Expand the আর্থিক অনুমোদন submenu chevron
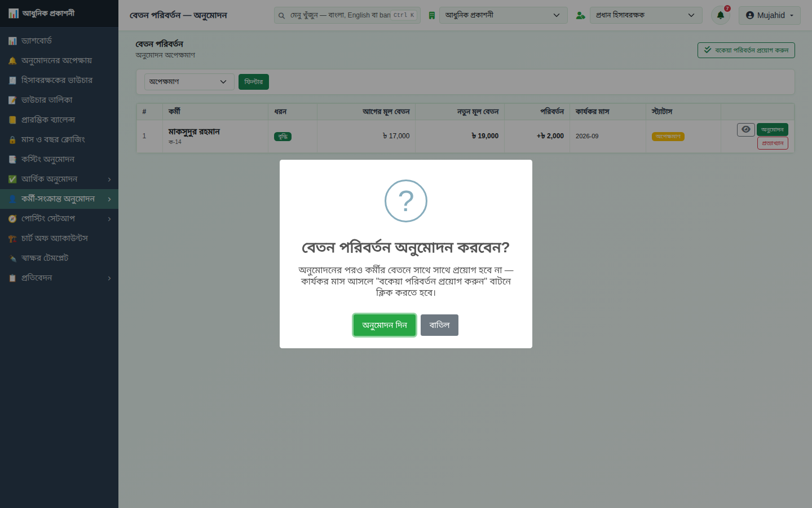Image resolution: width=812 pixels, height=508 pixels. (x=109, y=179)
